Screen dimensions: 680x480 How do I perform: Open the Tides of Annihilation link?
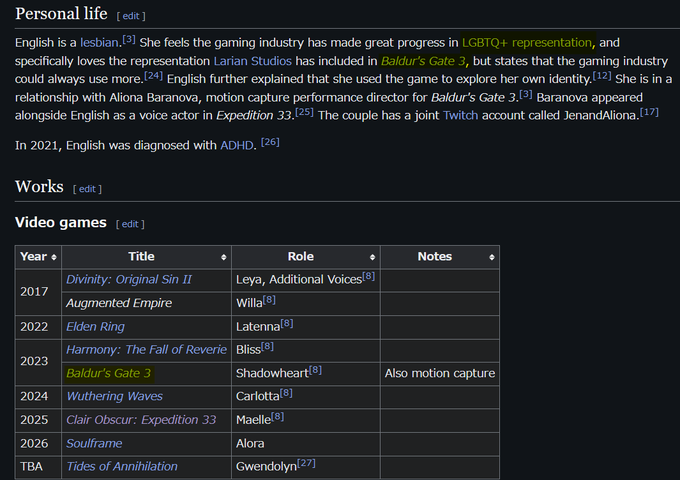[x=122, y=467]
